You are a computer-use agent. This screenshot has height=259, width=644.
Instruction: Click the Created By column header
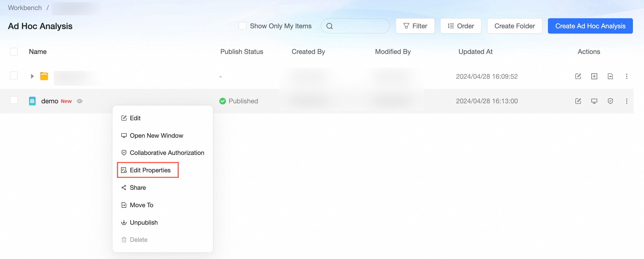(x=308, y=52)
